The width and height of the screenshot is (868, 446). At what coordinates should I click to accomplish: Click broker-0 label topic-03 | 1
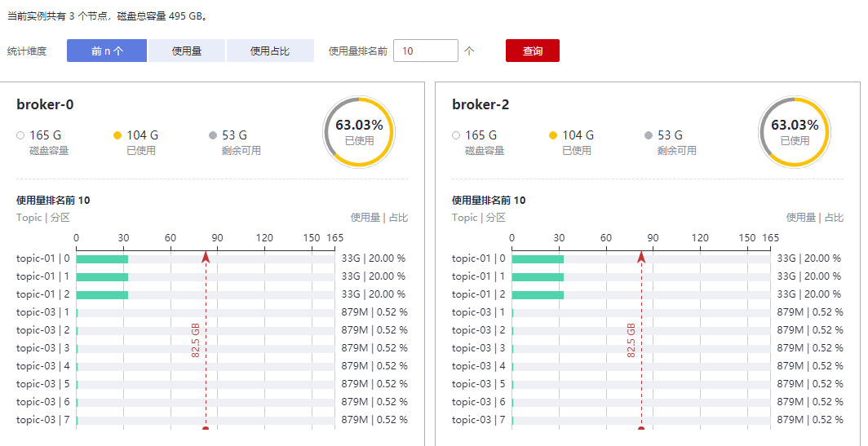click(43, 312)
